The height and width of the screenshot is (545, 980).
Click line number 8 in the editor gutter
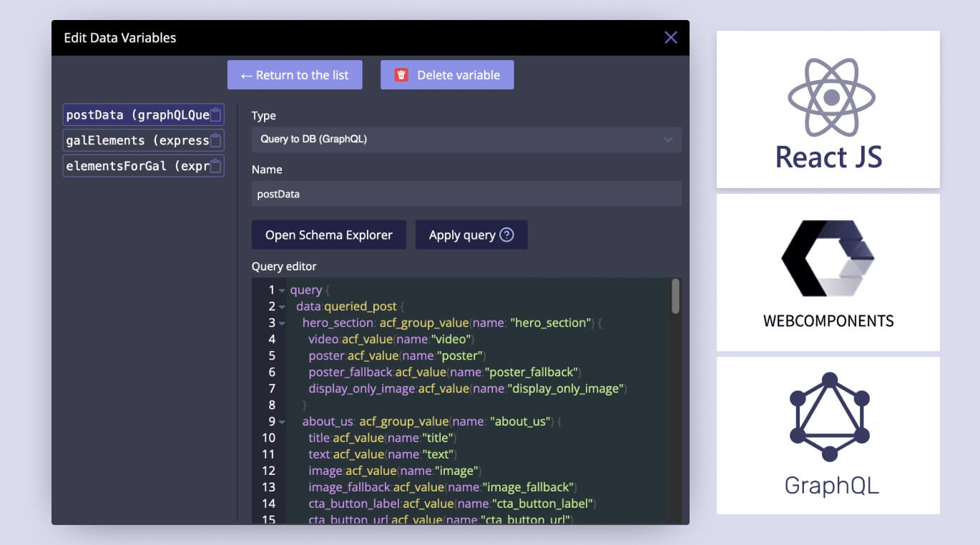coord(272,406)
